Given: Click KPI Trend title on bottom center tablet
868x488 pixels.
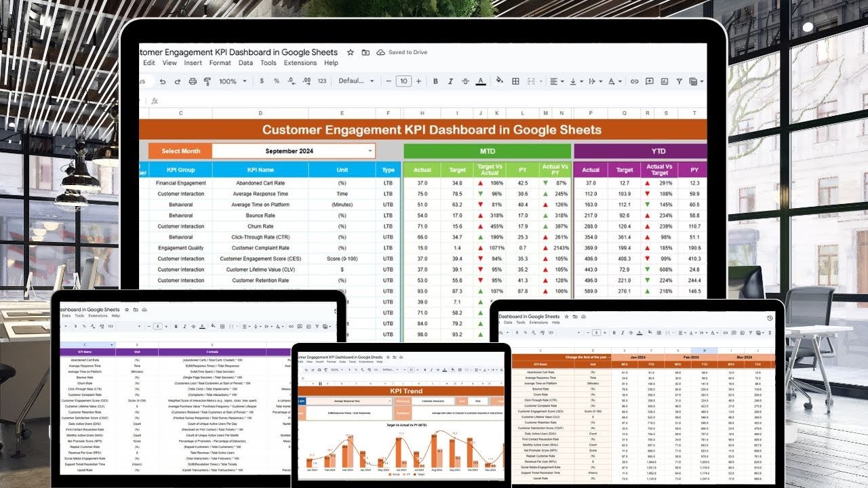Looking at the screenshot, I should [406, 391].
